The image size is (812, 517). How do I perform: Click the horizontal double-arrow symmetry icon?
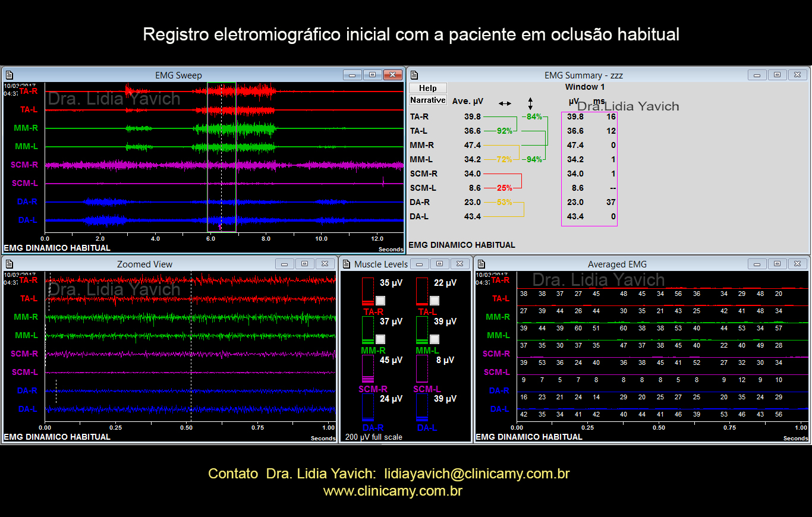pos(505,103)
